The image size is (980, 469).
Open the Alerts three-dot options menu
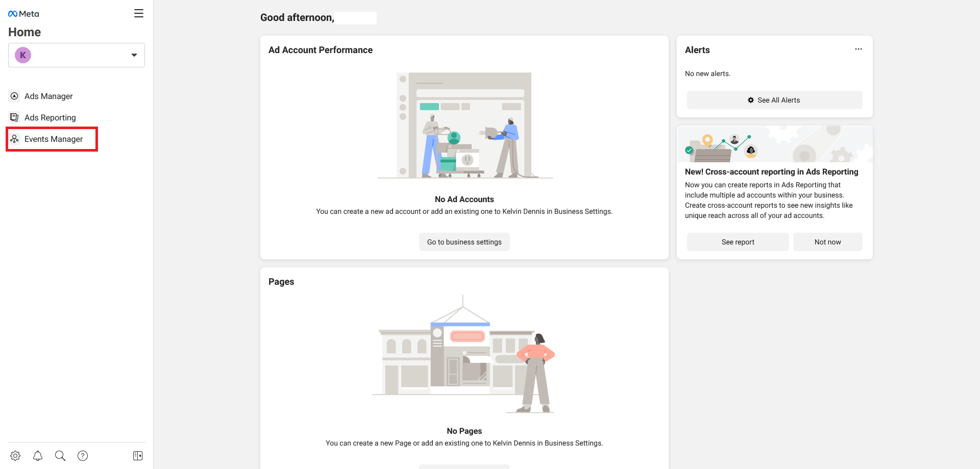[x=859, y=50]
